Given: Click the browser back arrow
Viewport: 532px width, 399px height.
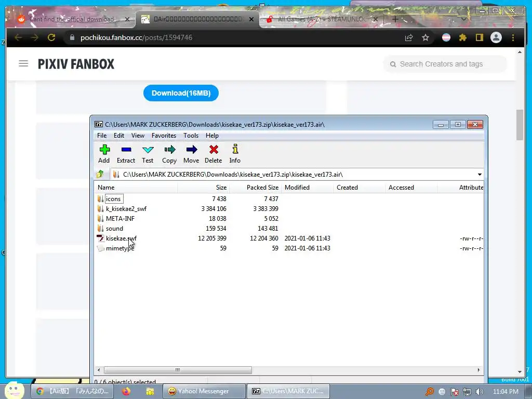Looking at the screenshot, I should pyautogui.click(x=18, y=37).
